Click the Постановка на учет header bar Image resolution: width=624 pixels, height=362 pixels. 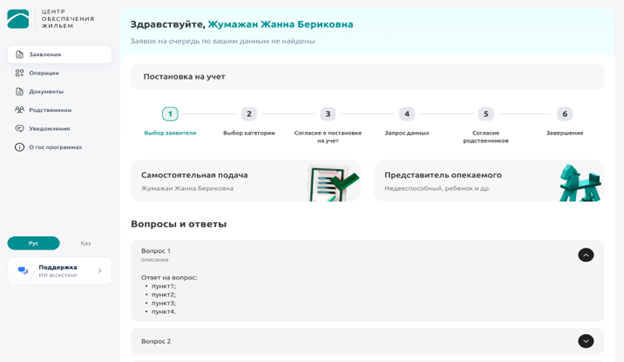click(367, 77)
